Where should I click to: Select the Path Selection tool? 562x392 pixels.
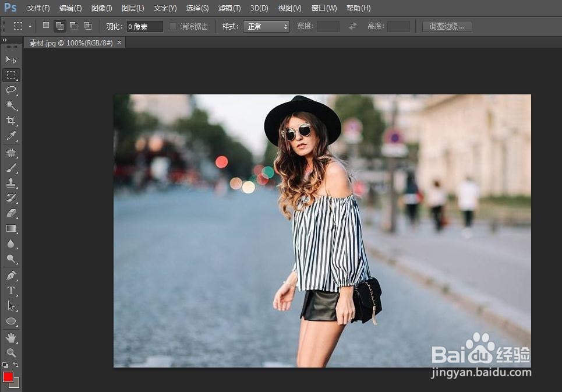[11, 306]
